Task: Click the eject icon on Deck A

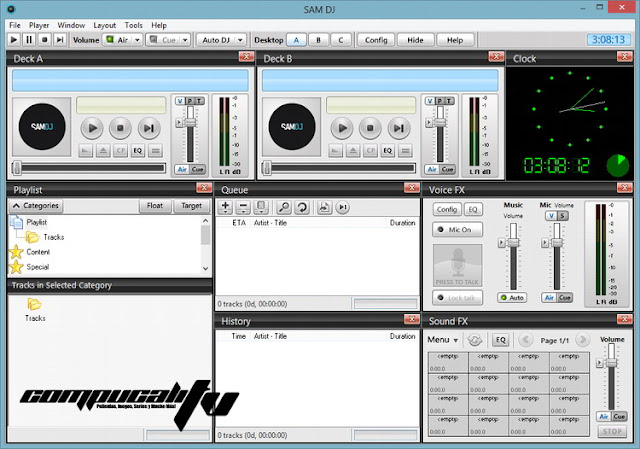Action: point(103,151)
